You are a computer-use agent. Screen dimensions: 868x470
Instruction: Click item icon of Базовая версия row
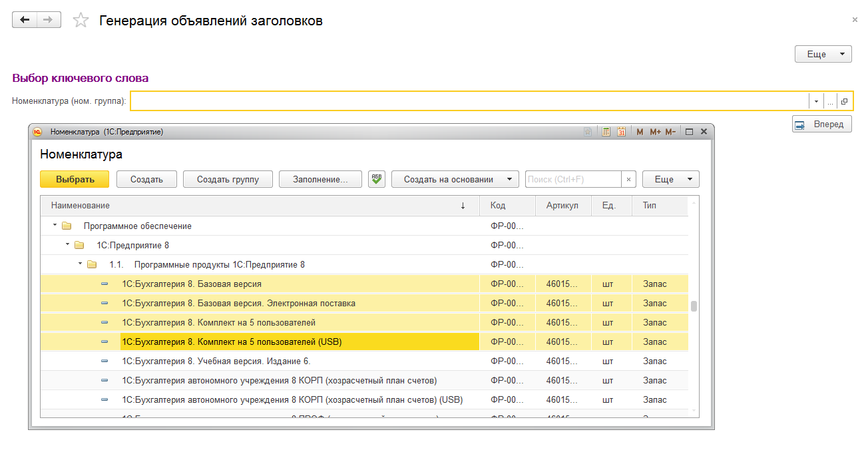(x=105, y=284)
